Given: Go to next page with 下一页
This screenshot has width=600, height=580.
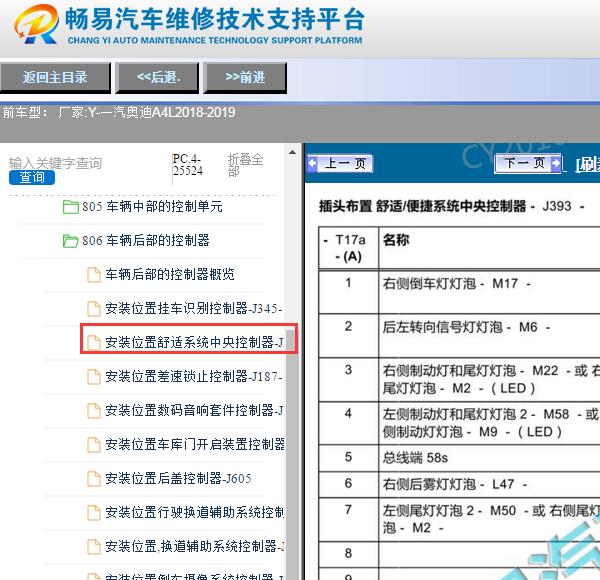Looking at the screenshot, I should pyautogui.click(x=528, y=164).
